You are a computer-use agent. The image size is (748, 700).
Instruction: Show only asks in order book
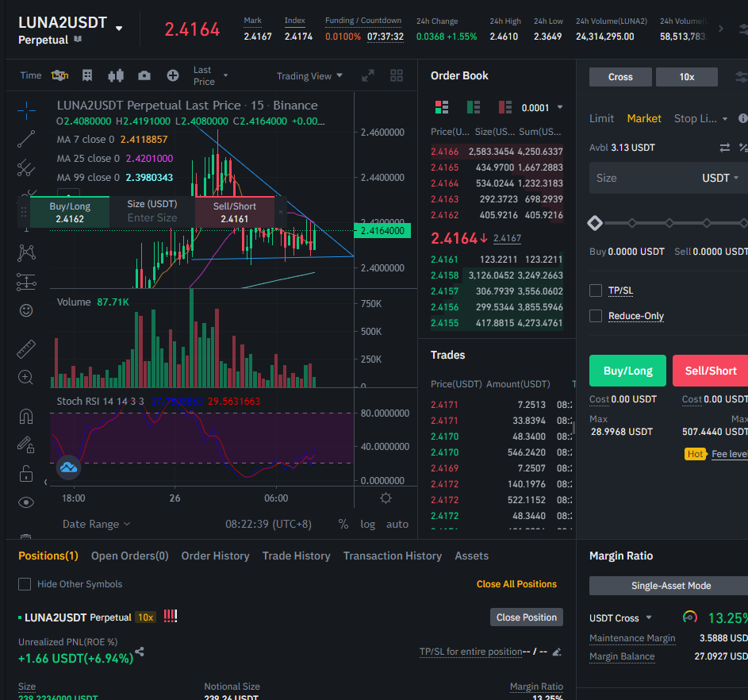pos(504,107)
